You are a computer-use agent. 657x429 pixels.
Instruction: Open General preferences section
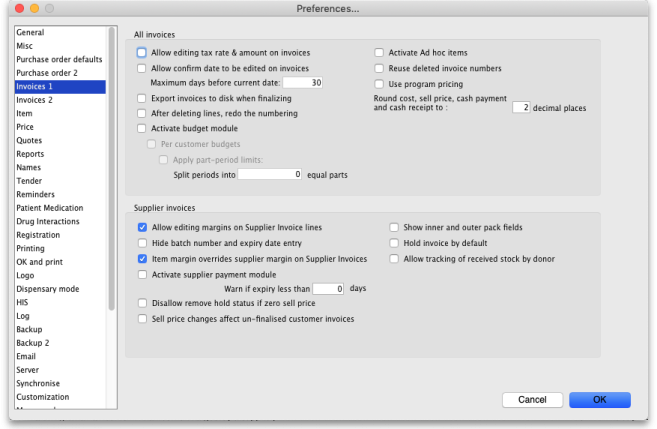[31, 32]
